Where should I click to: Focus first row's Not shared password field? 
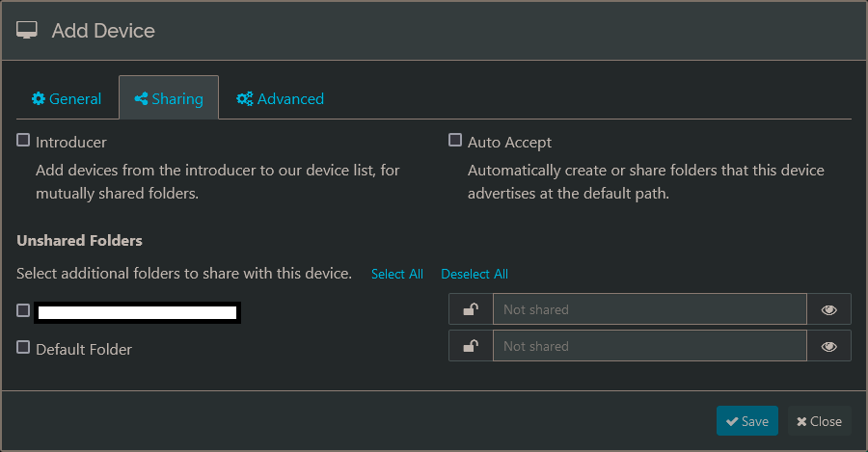pyautogui.click(x=649, y=309)
